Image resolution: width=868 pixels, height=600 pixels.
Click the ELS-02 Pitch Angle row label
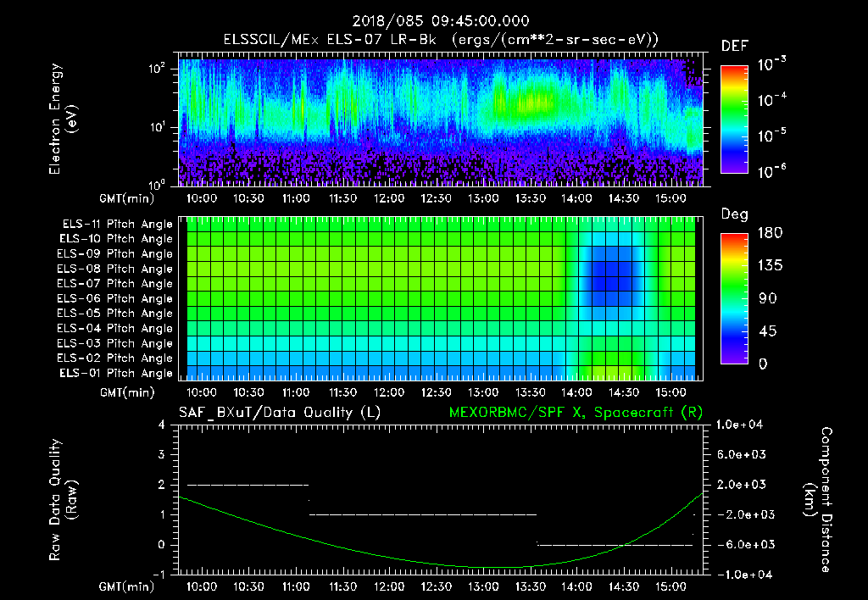115,358
